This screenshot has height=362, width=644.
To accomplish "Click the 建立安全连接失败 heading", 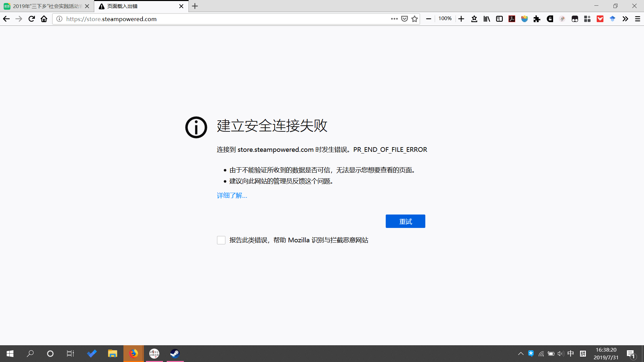I will click(x=272, y=126).
